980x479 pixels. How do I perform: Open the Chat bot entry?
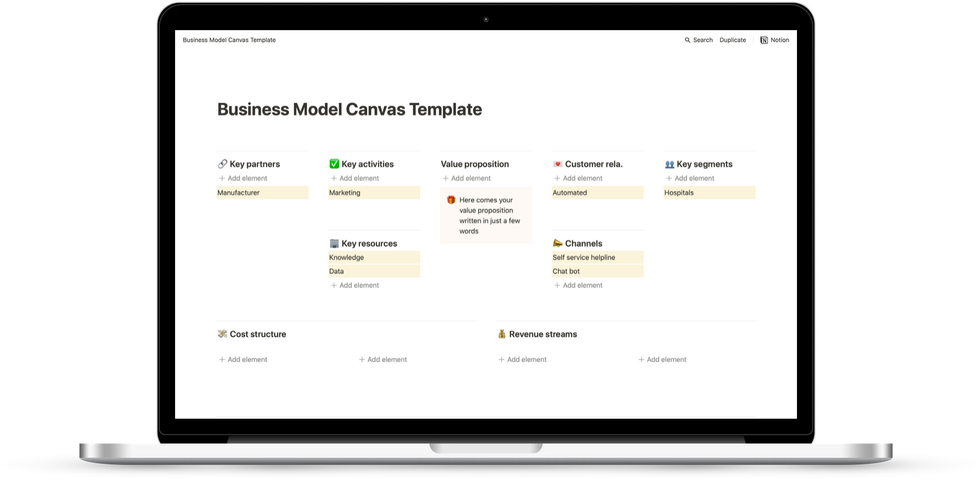pos(566,271)
